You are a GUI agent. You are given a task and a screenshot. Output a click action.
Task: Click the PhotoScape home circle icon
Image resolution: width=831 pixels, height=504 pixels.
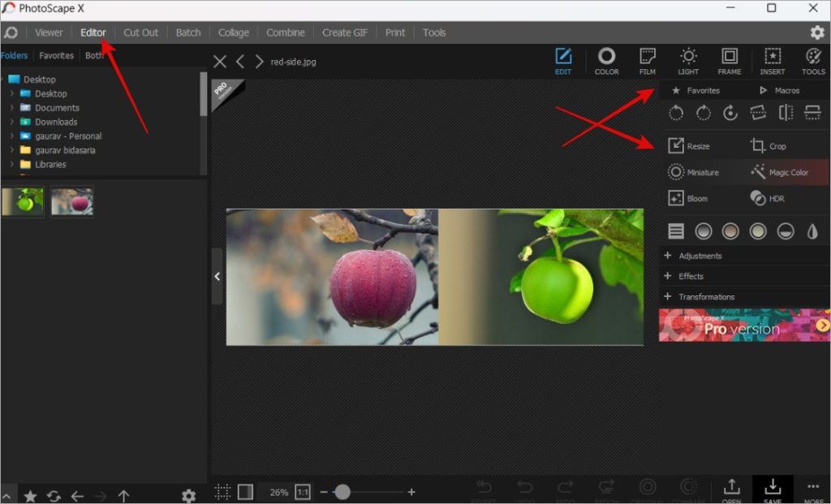[11, 32]
